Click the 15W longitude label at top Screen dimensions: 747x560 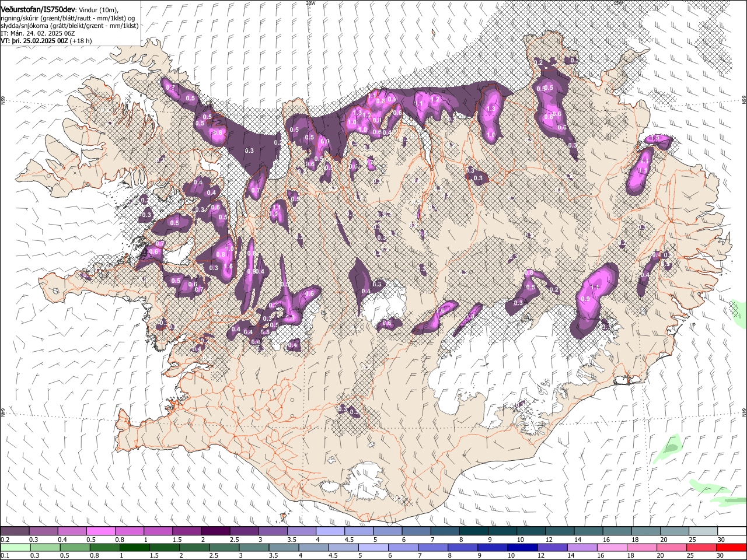tap(618, 3)
